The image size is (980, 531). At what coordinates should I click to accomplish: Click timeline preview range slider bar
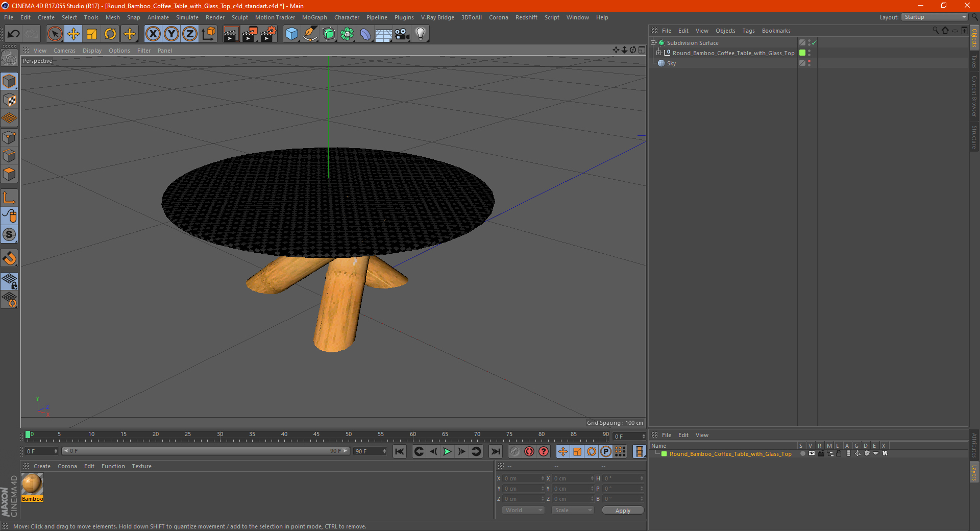pos(206,451)
